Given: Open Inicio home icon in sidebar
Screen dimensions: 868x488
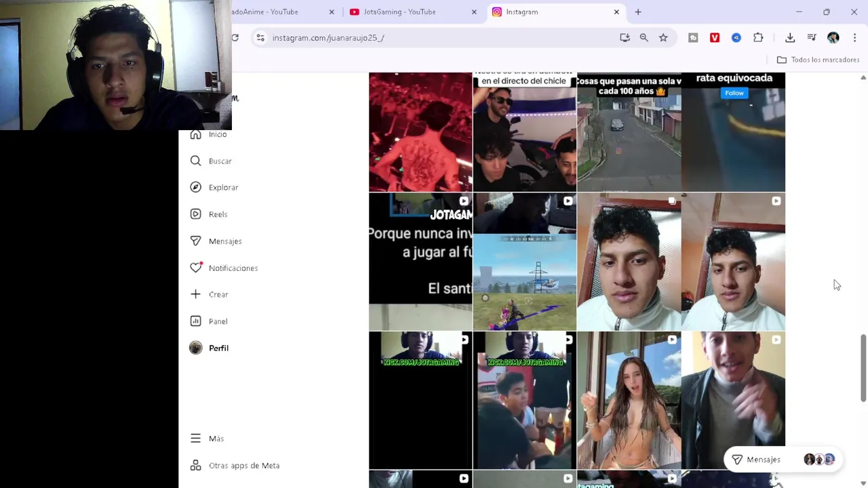Looking at the screenshot, I should point(196,134).
